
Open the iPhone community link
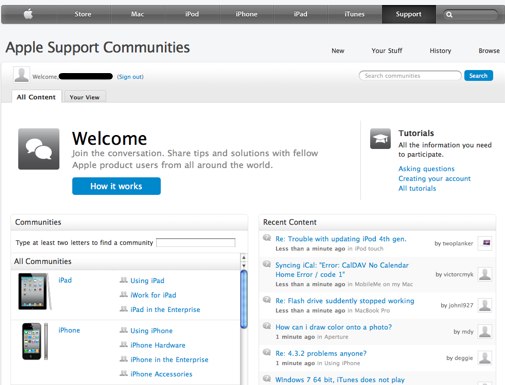[x=69, y=330]
